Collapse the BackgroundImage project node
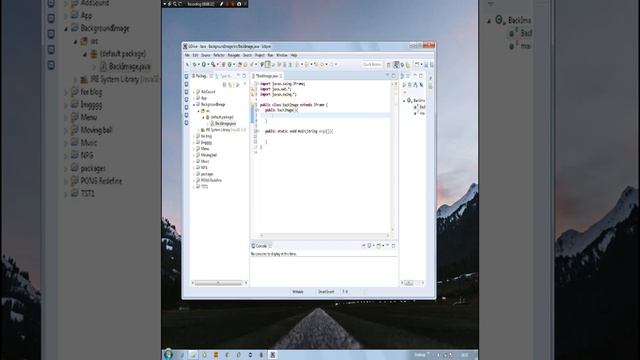 coord(194,104)
